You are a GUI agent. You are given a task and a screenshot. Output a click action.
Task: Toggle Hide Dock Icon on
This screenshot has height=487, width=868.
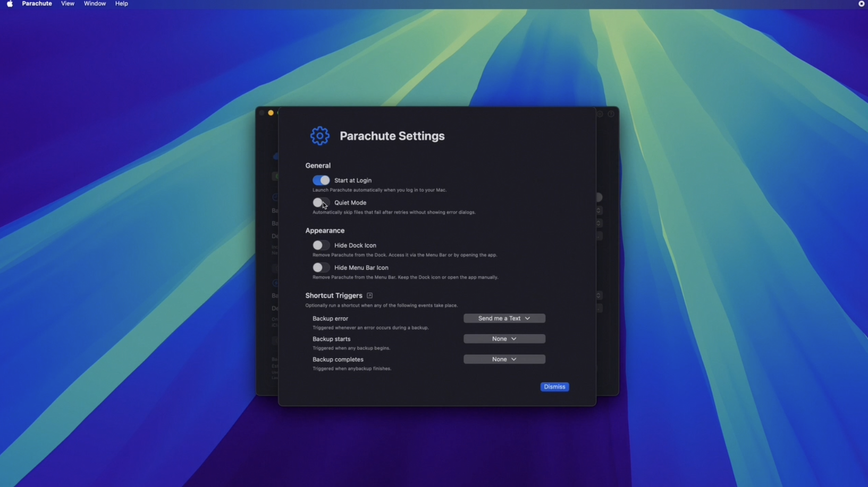click(x=321, y=245)
